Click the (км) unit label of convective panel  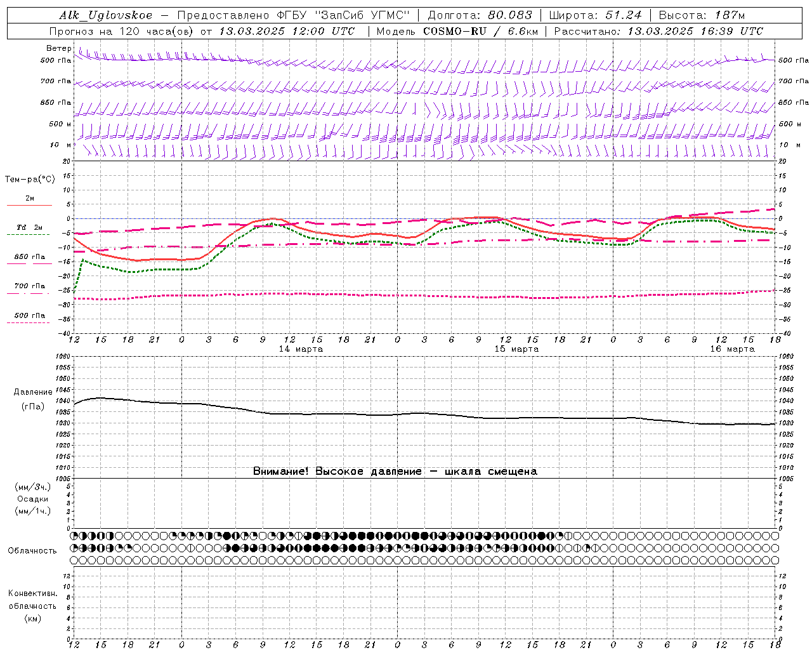click(32, 618)
